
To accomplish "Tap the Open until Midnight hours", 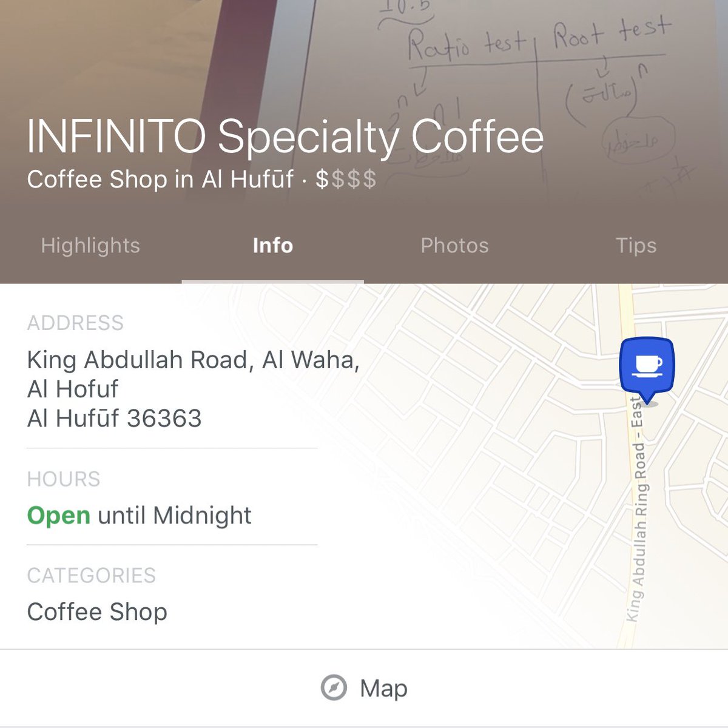I will click(139, 516).
